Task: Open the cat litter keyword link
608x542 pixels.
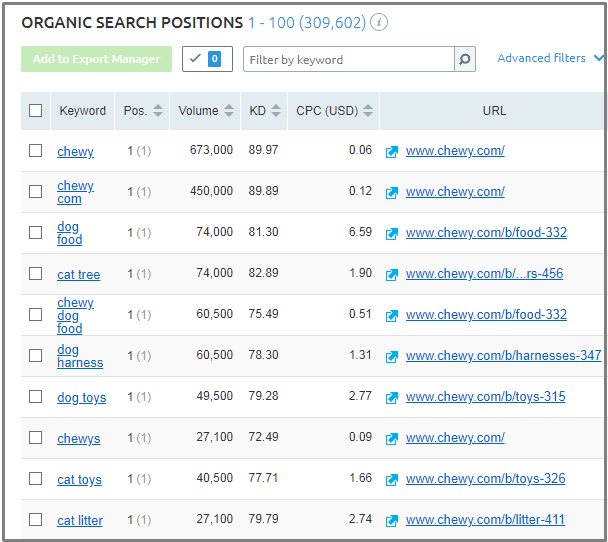Action: [x=80, y=520]
